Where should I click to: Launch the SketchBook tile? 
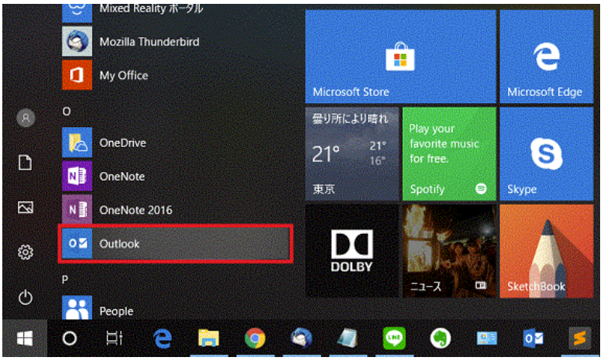tap(546, 251)
